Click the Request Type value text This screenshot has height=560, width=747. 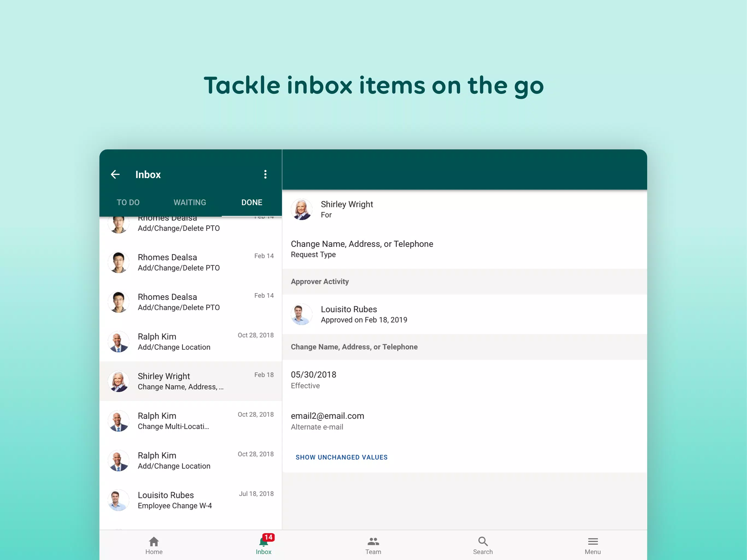(362, 244)
